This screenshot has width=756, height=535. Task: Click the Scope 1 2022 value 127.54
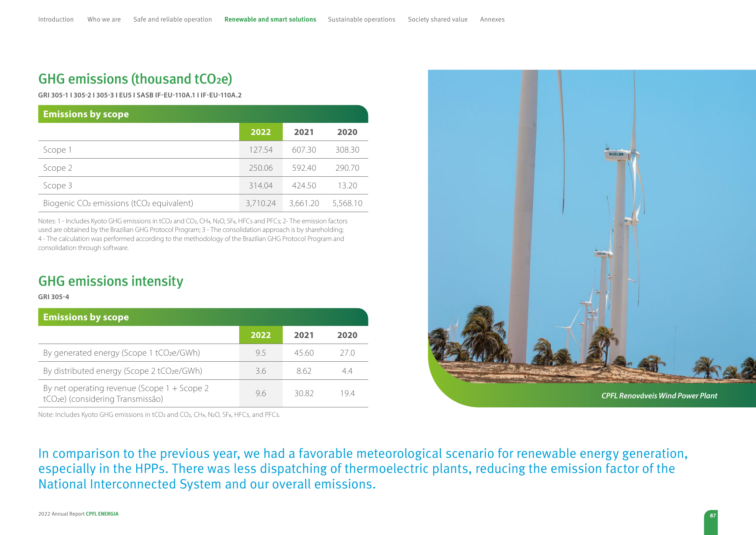(261, 150)
